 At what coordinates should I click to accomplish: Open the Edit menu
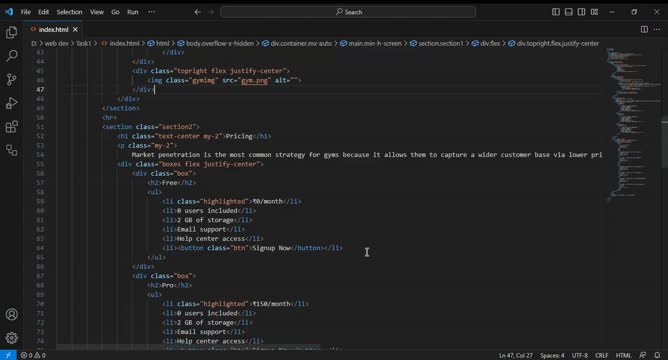pyautogui.click(x=43, y=12)
